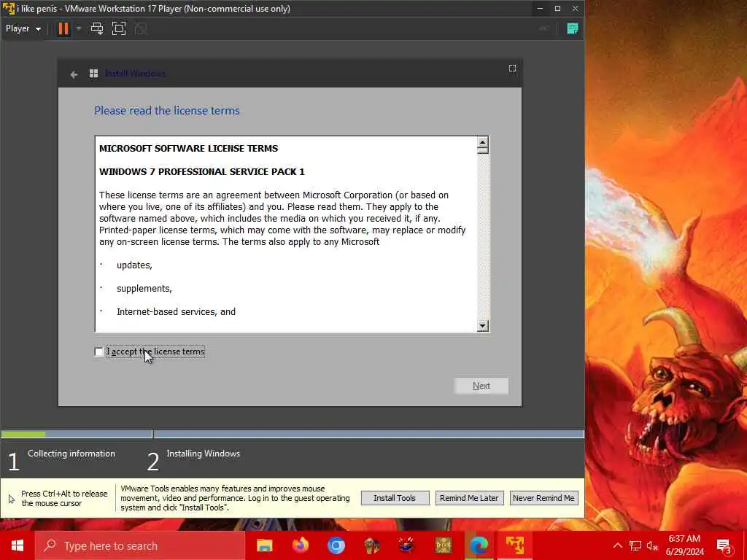Click Send Ctrl+Alt+Del icon in VMware toolbar
The width and height of the screenshot is (747, 560).
pos(97,28)
